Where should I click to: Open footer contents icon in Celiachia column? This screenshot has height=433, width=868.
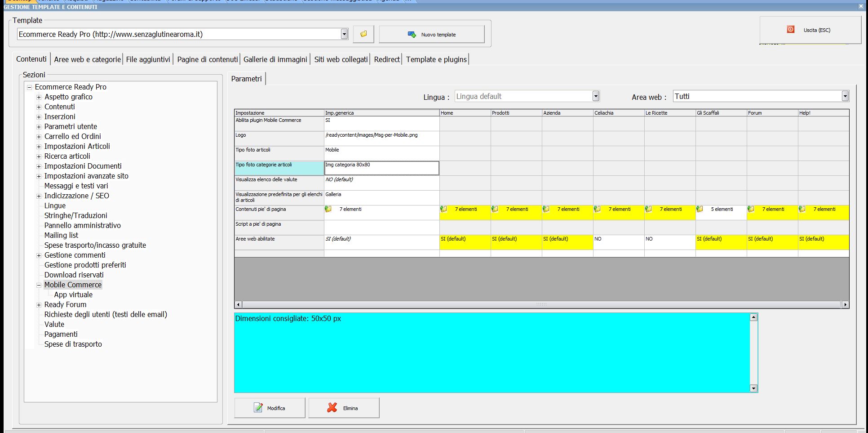tap(597, 209)
